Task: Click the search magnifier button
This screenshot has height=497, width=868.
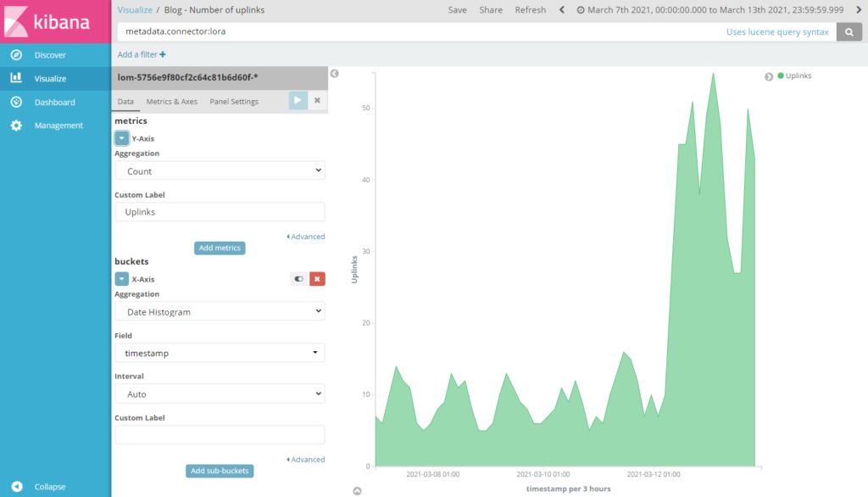Action: [x=849, y=31]
